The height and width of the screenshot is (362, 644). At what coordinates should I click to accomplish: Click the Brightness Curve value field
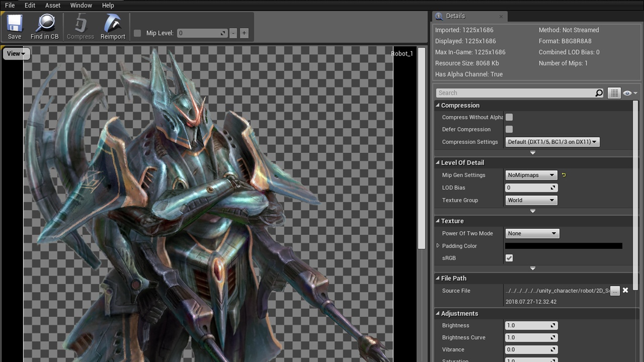coord(531,337)
